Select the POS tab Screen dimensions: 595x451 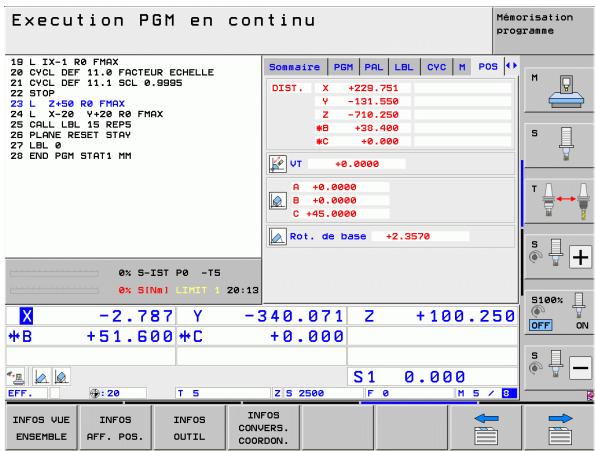click(488, 67)
